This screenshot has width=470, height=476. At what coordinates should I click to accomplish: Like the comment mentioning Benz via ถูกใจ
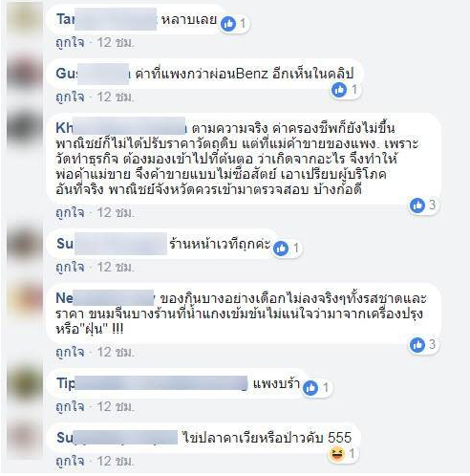[x=70, y=97]
